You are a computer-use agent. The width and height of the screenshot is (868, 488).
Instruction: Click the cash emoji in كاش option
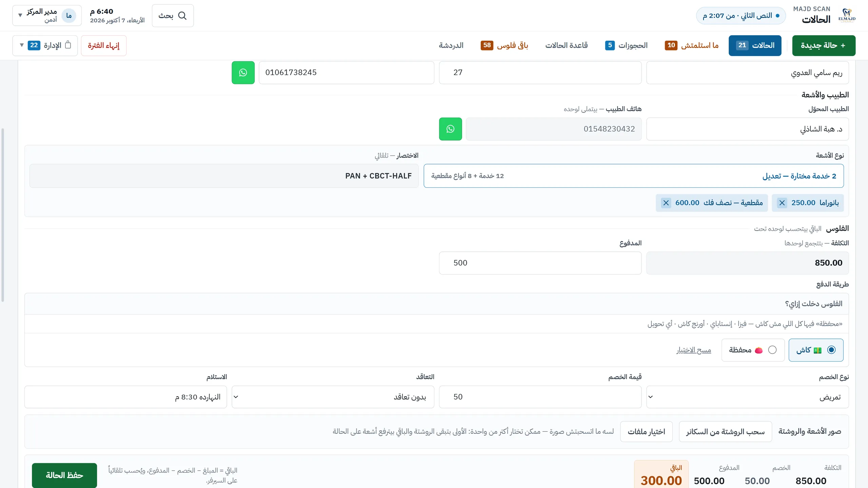(x=817, y=350)
